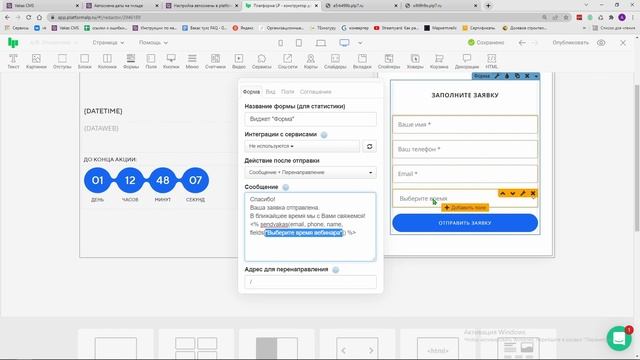Click the ОТПРАВИТЬ ЗАЯВКУ button
The height and width of the screenshot is (360, 640).
pos(465,223)
